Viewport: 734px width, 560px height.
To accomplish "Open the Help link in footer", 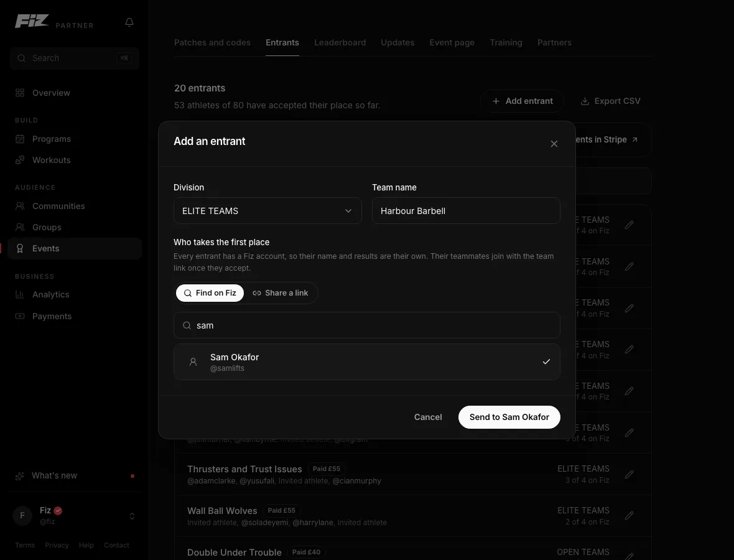I will [86, 546].
